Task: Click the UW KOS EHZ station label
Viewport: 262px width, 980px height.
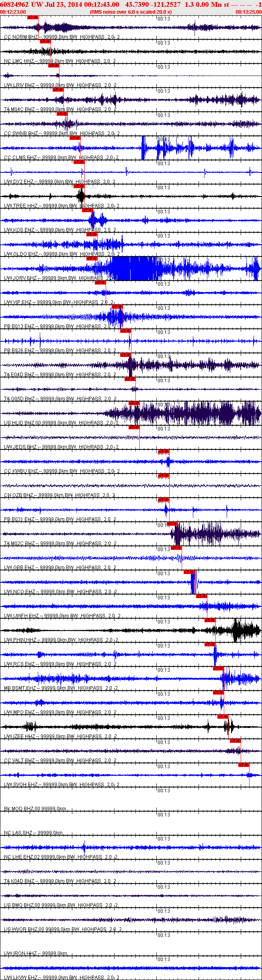Action: click(59, 230)
